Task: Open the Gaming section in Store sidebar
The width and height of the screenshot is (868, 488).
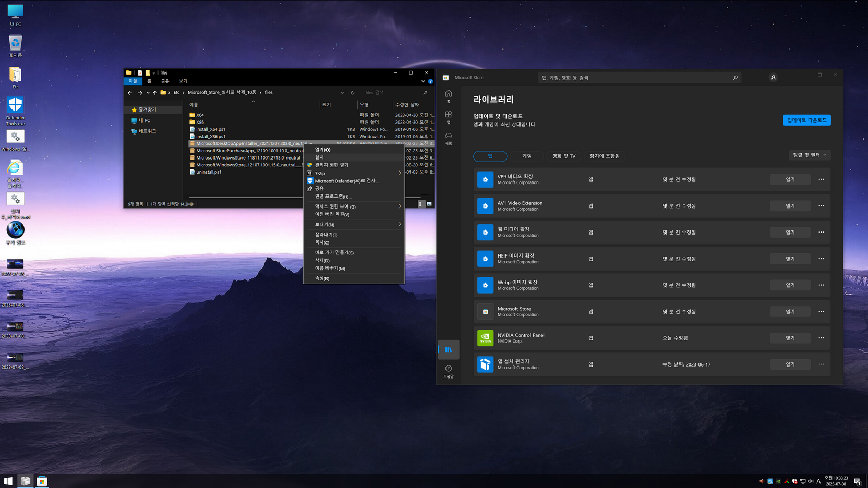Action: point(448,138)
